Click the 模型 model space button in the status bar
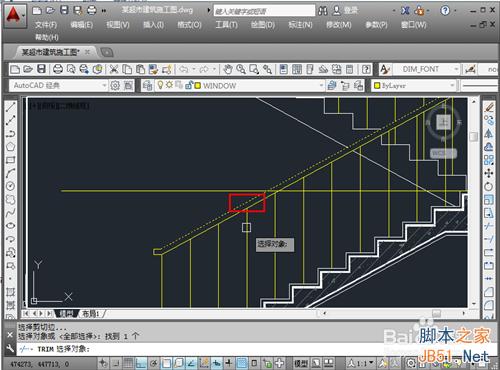The width and height of the screenshot is (500, 370). [301, 363]
